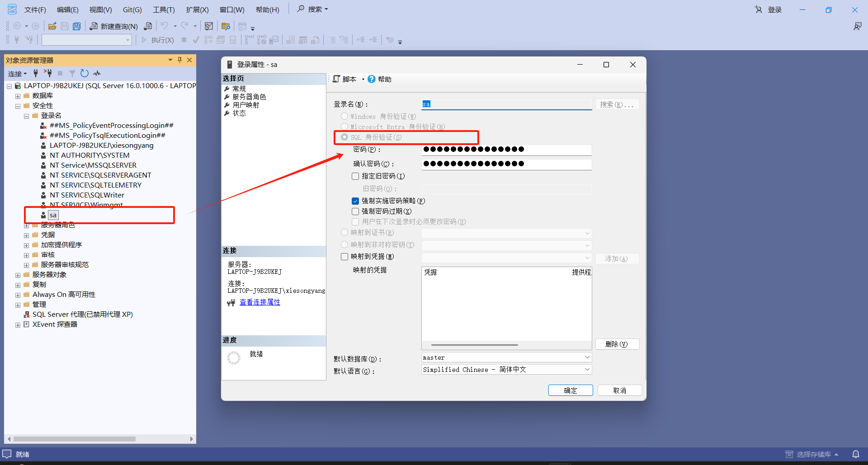Click the Save All toolbar icon
Image resolution: width=868 pixels, height=465 pixels.
coord(77,26)
